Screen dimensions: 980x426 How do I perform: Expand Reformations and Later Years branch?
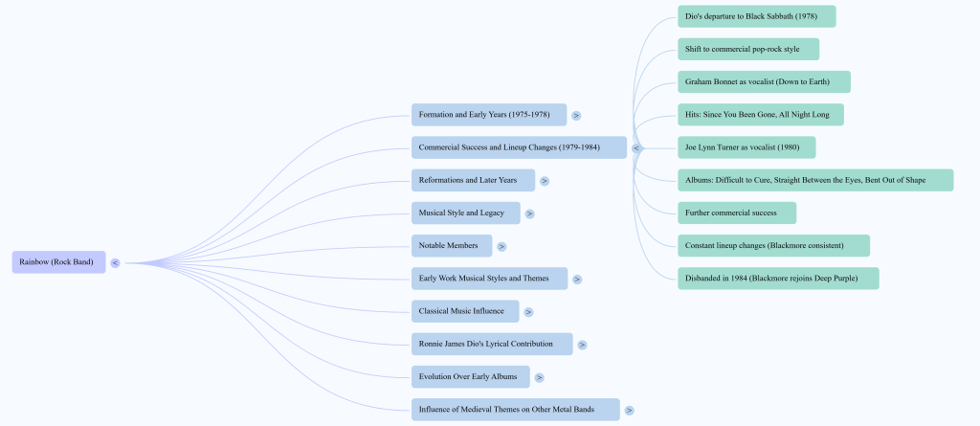pyautogui.click(x=545, y=181)
